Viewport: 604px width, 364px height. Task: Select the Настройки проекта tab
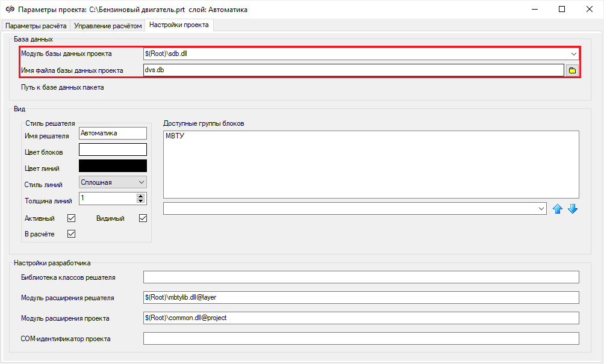179,25
